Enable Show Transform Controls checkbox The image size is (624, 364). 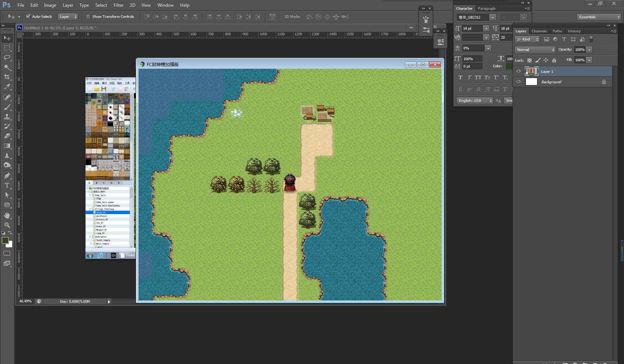point(88,16)
